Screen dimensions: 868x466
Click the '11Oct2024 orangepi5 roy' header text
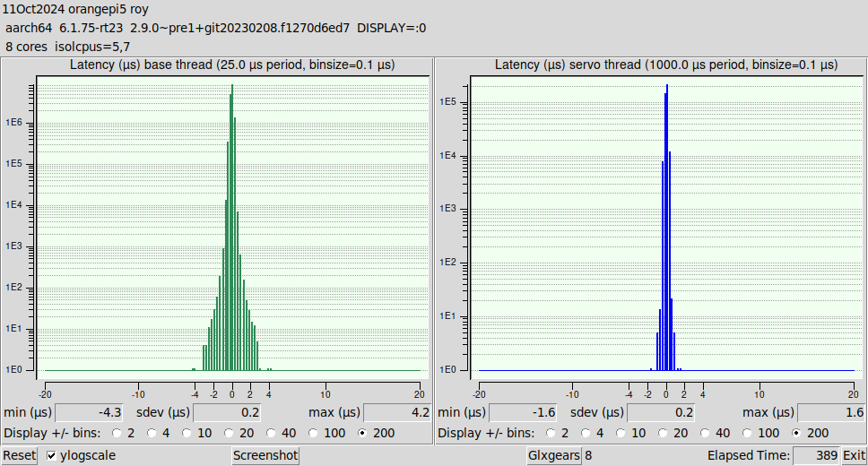pos(75,9)
